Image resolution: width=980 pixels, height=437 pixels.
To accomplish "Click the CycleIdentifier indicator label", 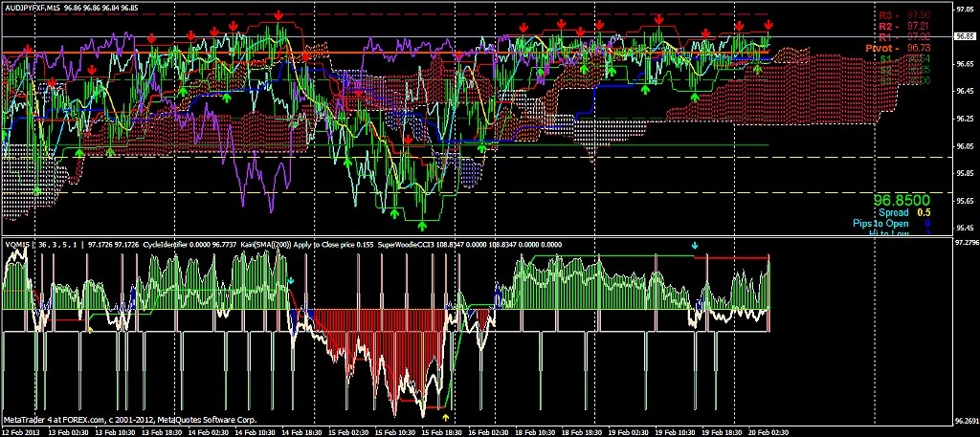I will [x=163, y=245].
